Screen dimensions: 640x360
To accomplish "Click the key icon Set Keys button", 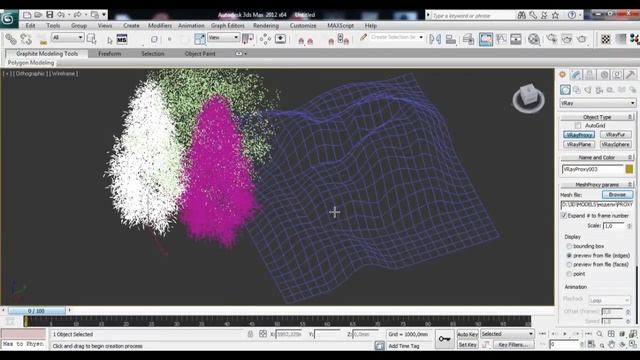I will coord(444,339).
